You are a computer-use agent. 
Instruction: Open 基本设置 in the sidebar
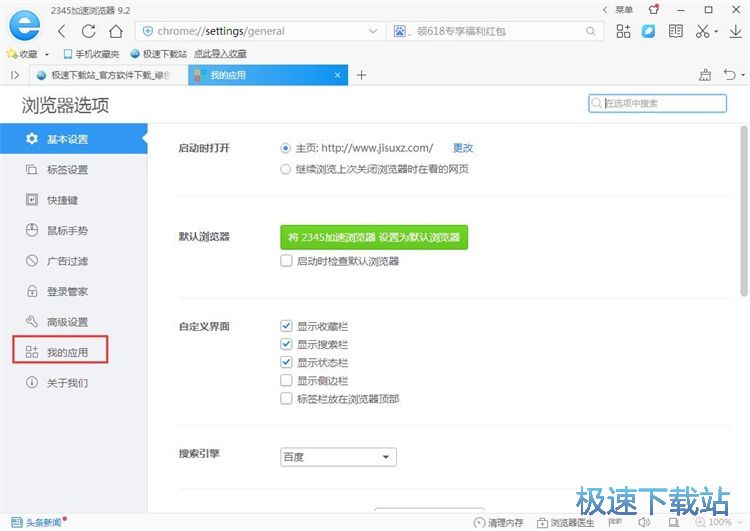pyautogui.click(x=74, y=139)
